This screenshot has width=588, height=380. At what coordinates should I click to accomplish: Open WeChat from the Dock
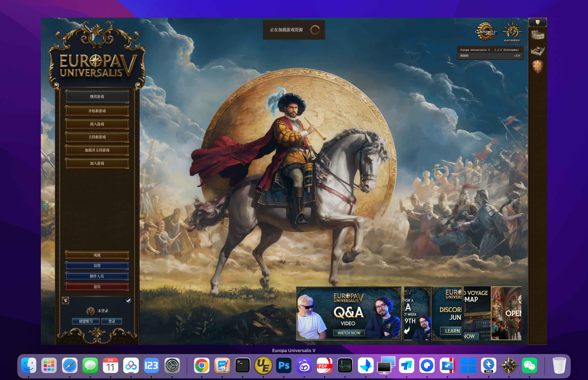(x=529, y=365)
